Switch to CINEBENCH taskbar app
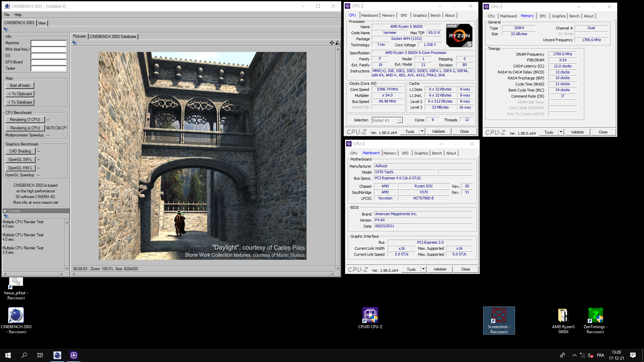644x362 pixels. (x=57, y=355)
